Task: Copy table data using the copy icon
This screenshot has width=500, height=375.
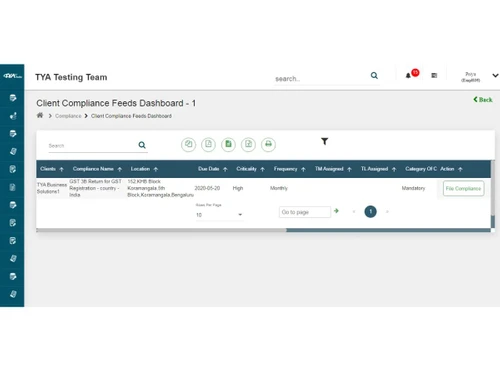Action: pyautogui.click(x=189, y=144)
